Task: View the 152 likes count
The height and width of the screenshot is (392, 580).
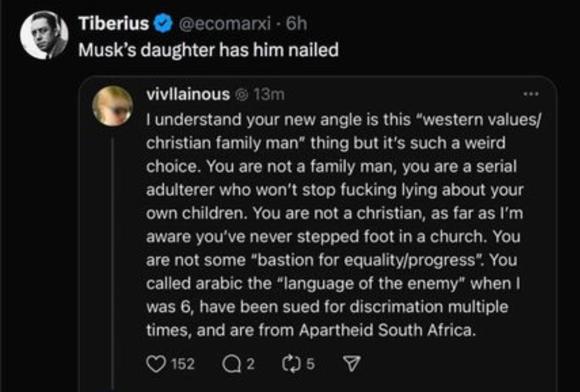Action: [x=183, y=364]
